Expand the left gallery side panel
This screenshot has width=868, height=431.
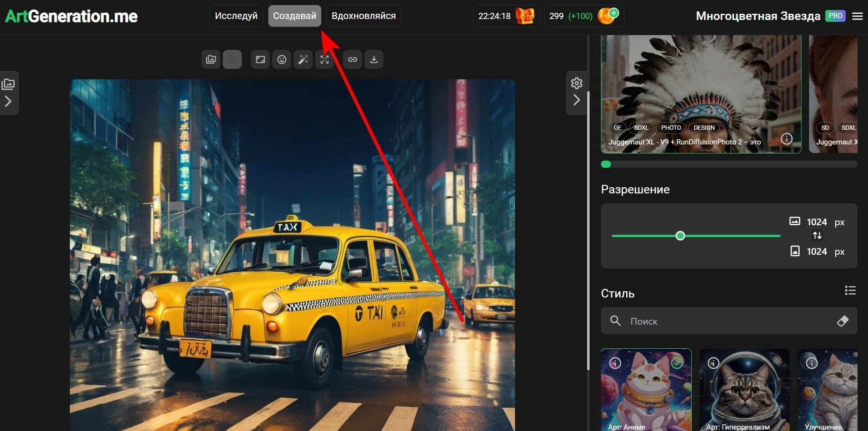[x=8, y=101]
